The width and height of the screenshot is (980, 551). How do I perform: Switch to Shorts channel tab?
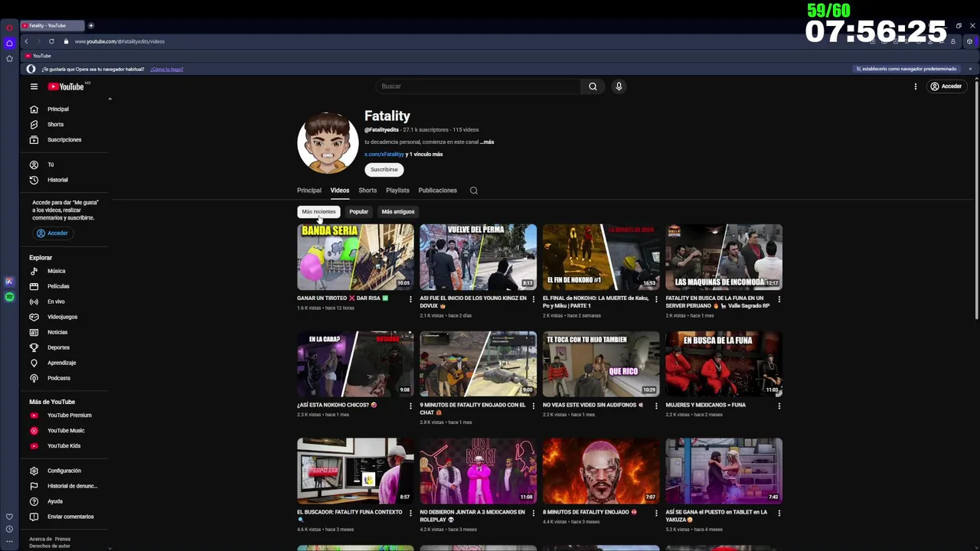(x=367, y=191)
